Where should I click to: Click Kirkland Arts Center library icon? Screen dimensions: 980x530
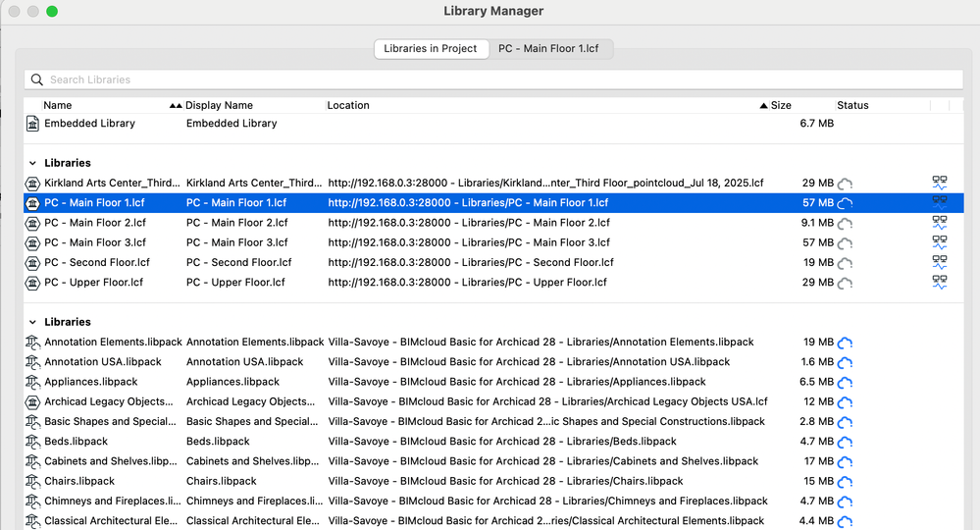(x=32, y=184)
